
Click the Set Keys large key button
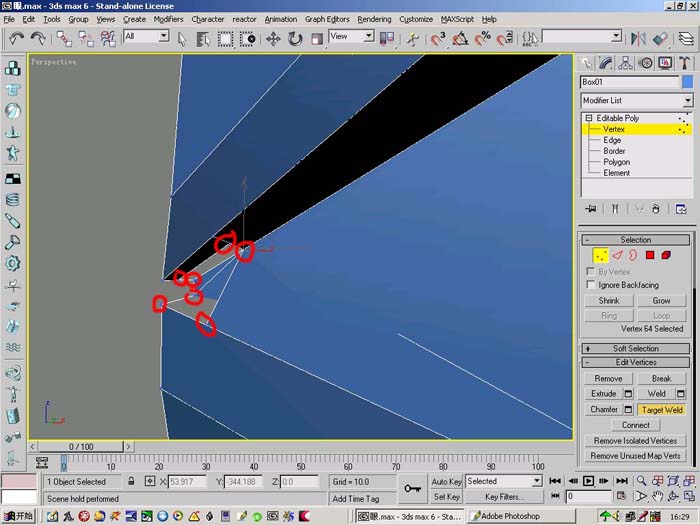412,489
